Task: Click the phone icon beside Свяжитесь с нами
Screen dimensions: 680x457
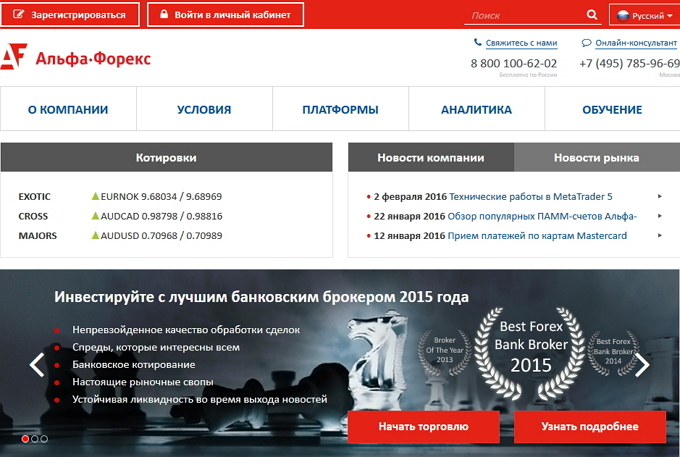Action: [x=477, y=42]
